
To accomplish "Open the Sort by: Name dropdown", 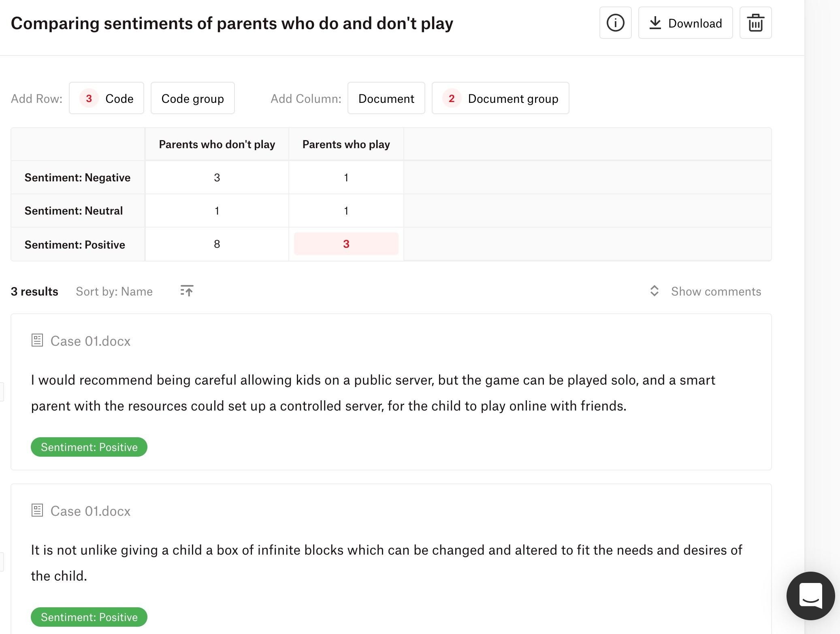I will [114, 291].
